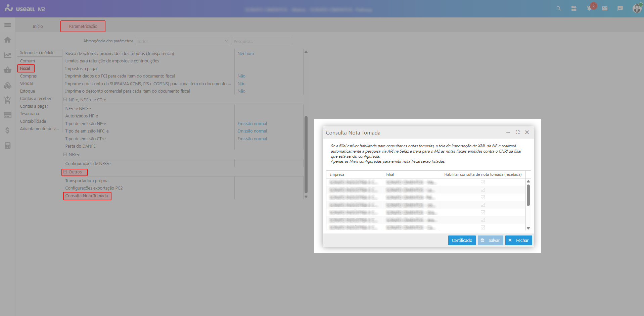Click the search magnifier in the top bar
Viewport: 644px width, 316px height.
coord(559,8)
